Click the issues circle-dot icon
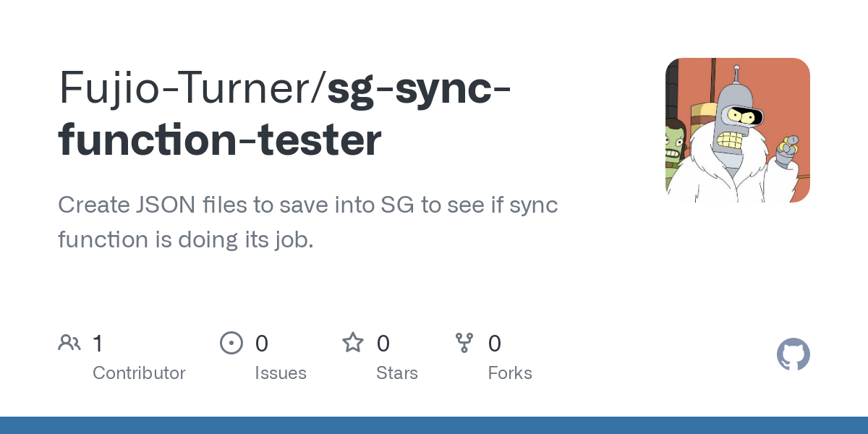This screenshot has height=434, width=868. (231, 342)
